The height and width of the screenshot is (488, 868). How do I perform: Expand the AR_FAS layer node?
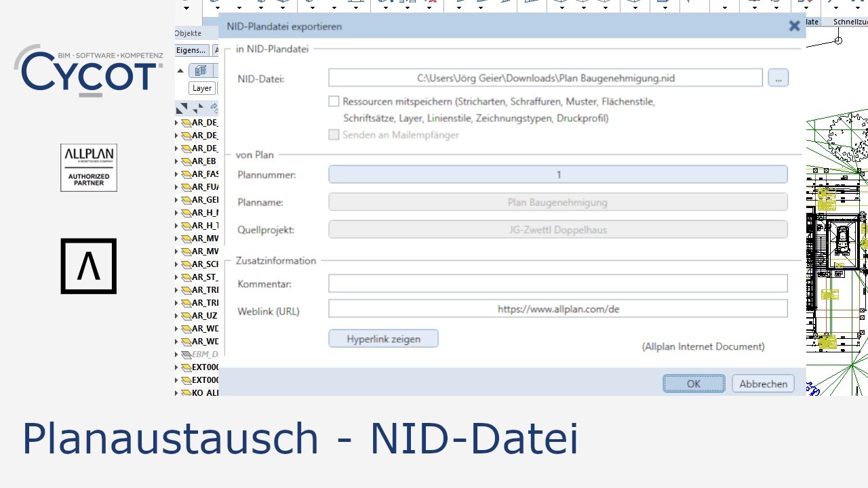point(177,174)
